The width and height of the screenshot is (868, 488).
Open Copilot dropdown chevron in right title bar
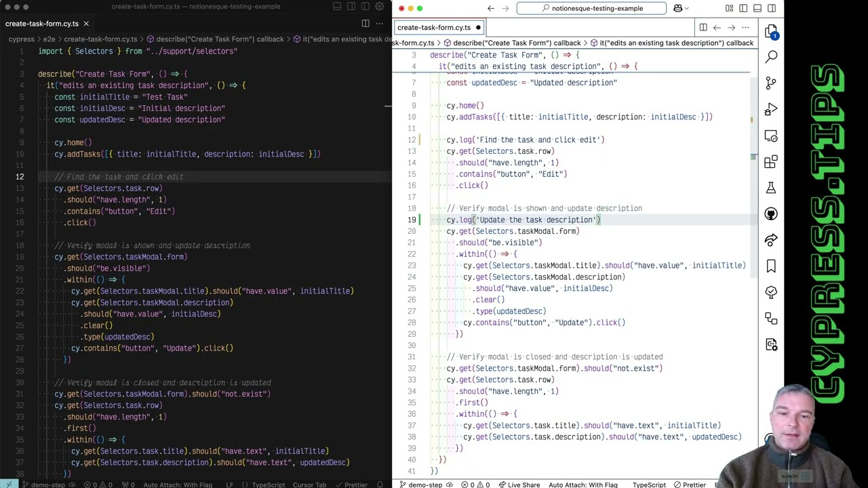(687, 8)
